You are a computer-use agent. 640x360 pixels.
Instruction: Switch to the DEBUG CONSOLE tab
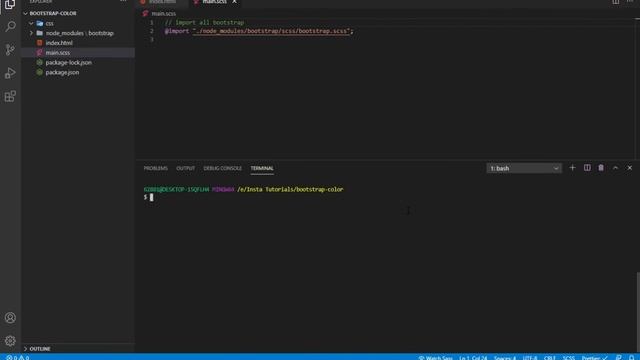[222, 168]
